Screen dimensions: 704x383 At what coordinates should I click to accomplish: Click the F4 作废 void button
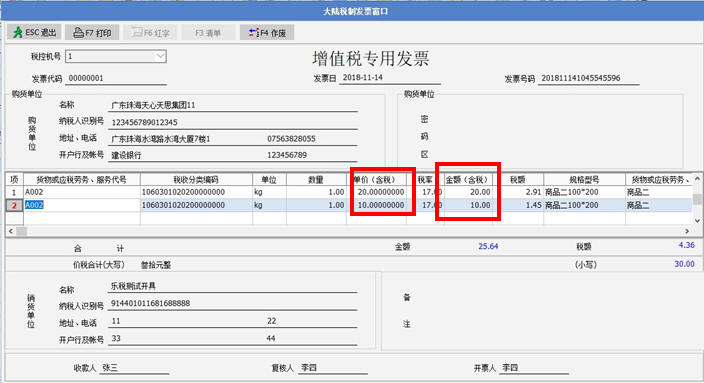click(x=267, y=33)
